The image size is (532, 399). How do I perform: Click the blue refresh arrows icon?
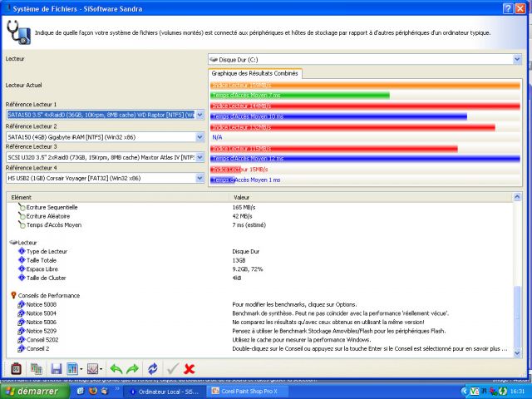click(153, 368)
